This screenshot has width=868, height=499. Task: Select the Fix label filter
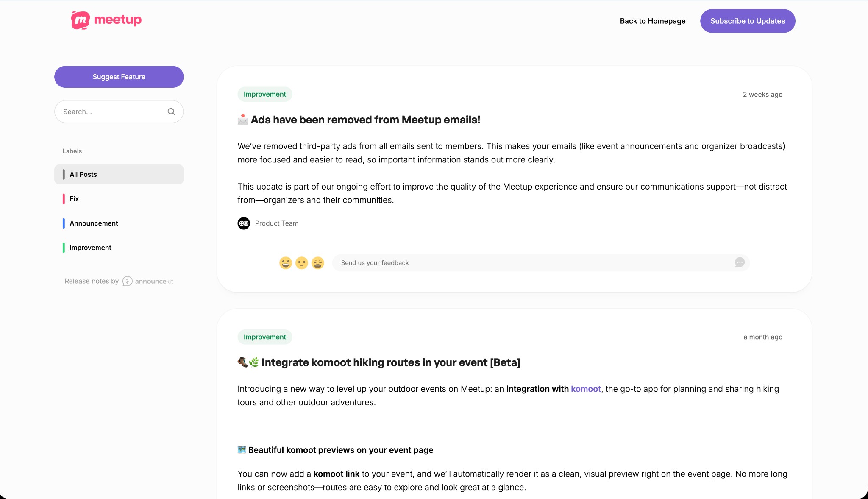74,198
